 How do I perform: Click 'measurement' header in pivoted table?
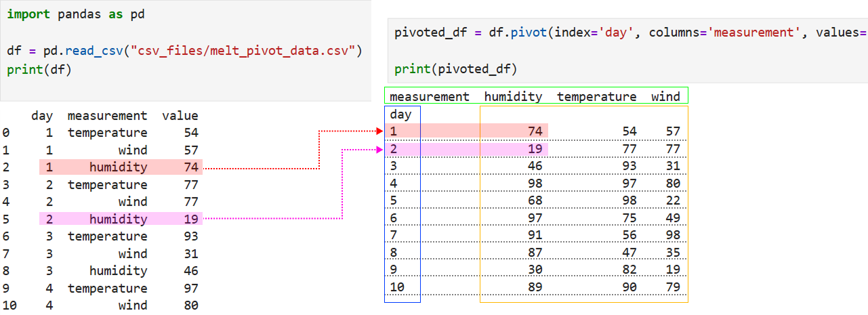[430, 96]
